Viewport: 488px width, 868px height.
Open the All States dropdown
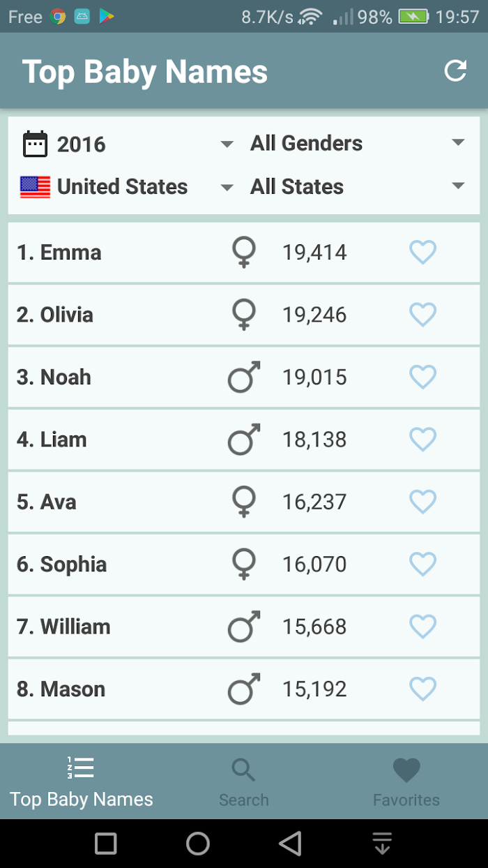pos(358,186)
